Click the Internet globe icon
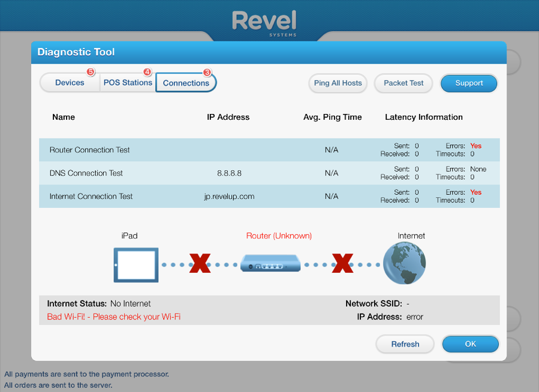The height and width of the screenshot is (392, 539). (x=404, y=263)
